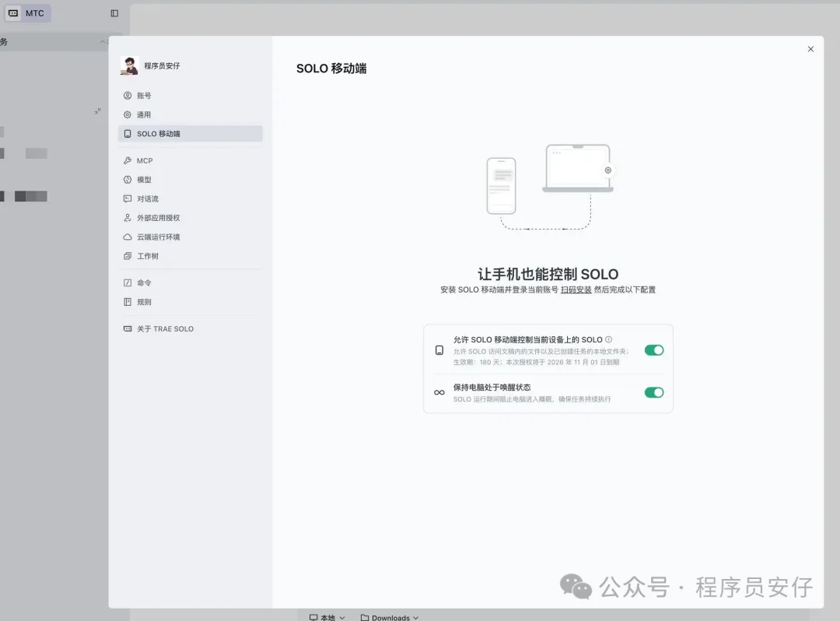Click the MTC button in the background window
The image size is (840, 621).
[x=28, y=13]
